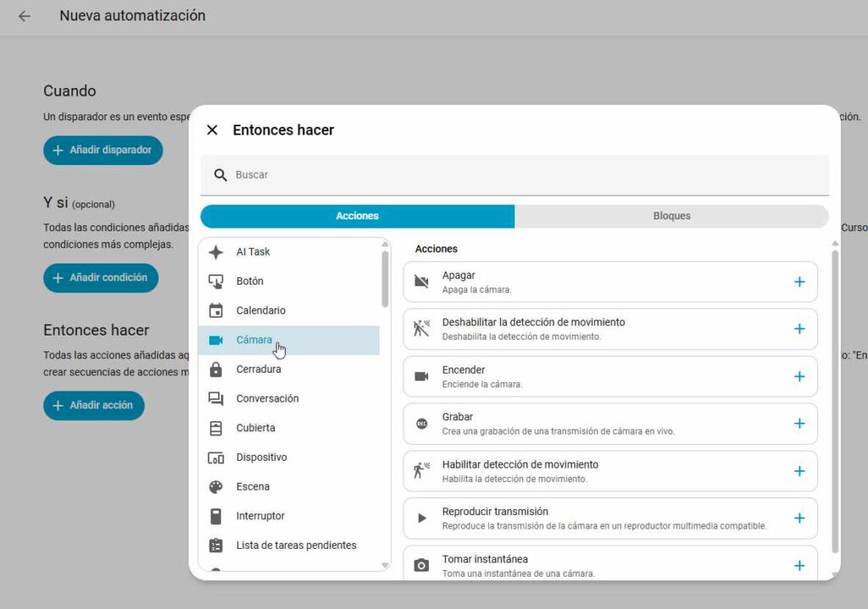This screenshot has width=868, height=609.
Task: Open the Dispositivo category
Action: pos(261,457)
